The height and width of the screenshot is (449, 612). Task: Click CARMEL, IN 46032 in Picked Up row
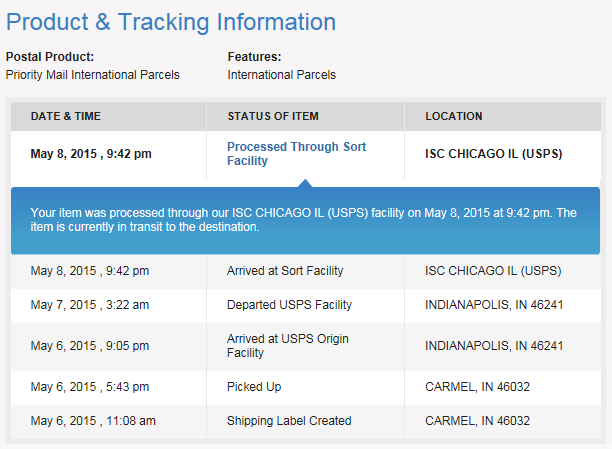[477, 387]
